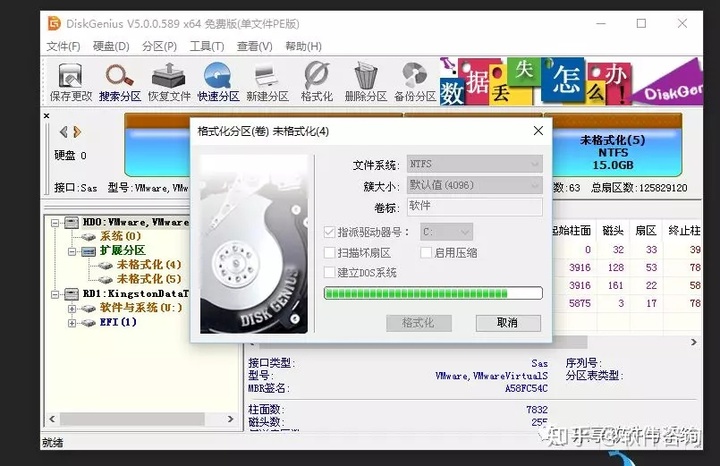
Task: Select 系统(0) label in the tree
Action: click(120, 236)
